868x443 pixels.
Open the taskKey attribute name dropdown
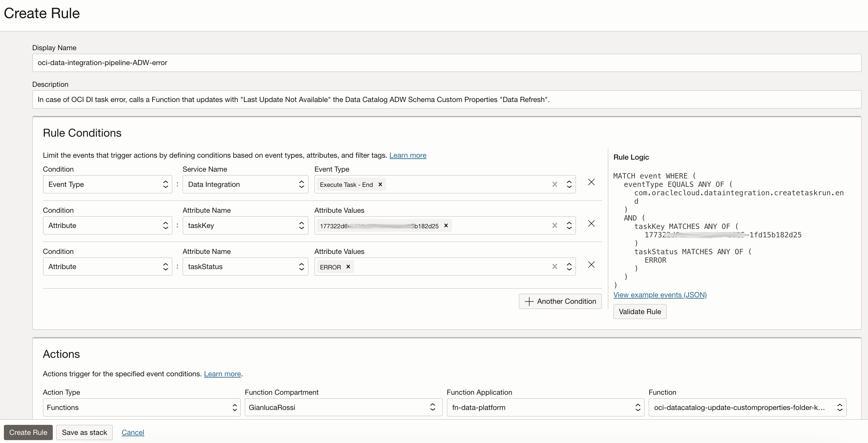tap(245, 225)
